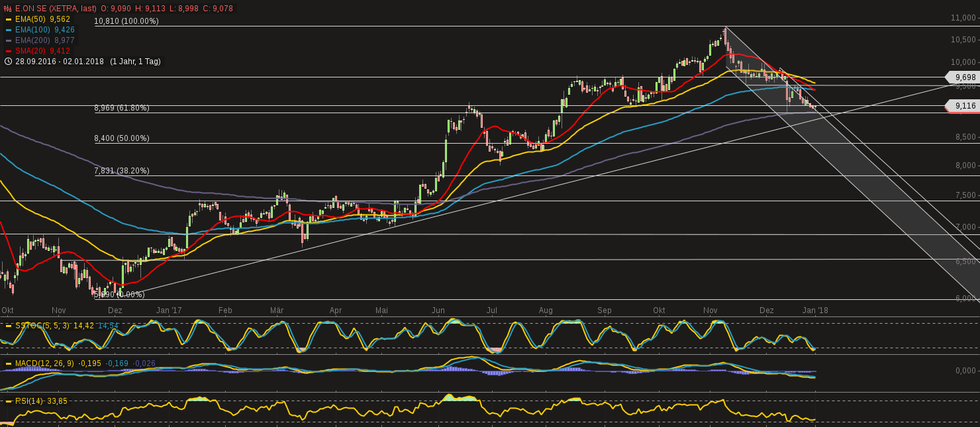
Task: Select the SMA(20) legend label
Action: [30, 51]
